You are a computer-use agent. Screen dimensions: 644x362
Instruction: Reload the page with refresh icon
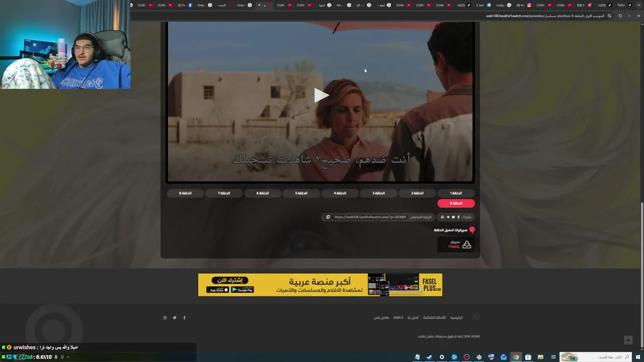tap(620, 16)
